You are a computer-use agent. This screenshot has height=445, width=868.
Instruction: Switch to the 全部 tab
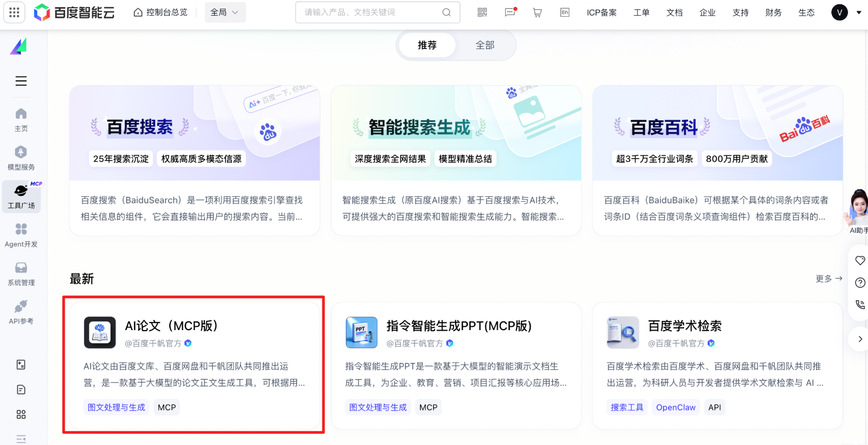click(485, 45)
